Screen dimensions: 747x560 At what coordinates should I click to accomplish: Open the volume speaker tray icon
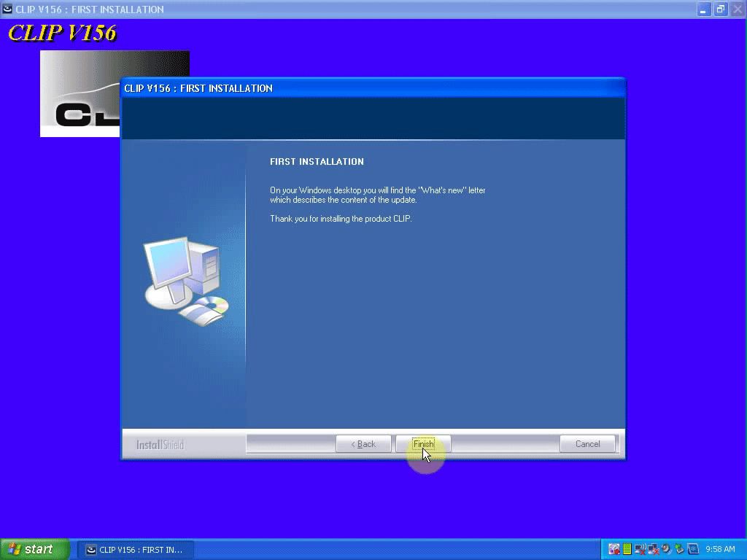pos(666,549)
